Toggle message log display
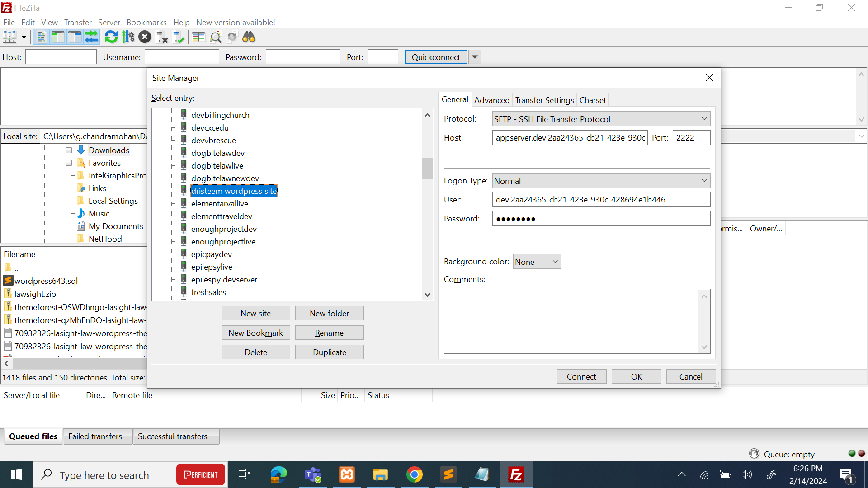Image resolution: width=868 pixels, height=488 pixels. [41, 37]
